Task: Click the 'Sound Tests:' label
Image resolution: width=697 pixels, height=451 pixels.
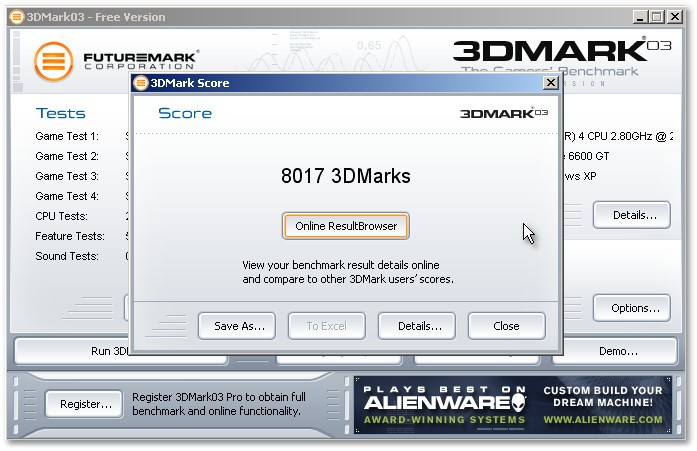Action: [67, 256]
